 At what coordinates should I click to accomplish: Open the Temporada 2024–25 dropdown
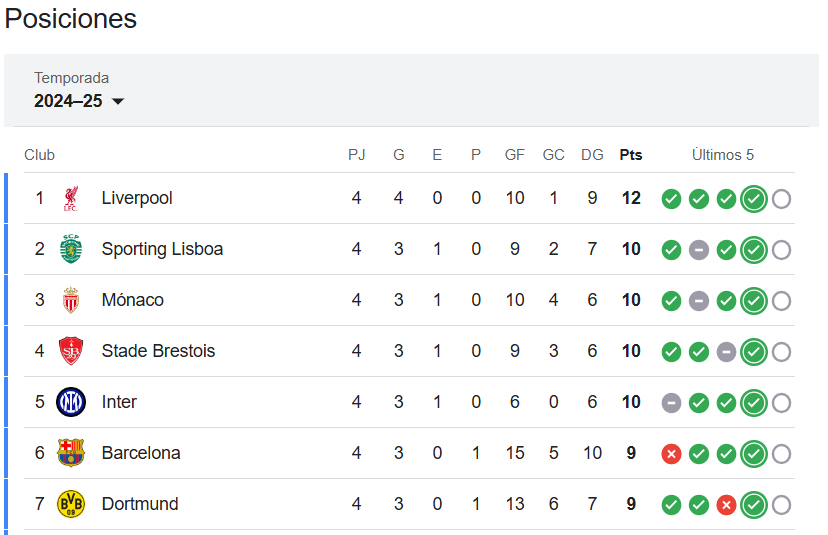click(x=79, y=90)
